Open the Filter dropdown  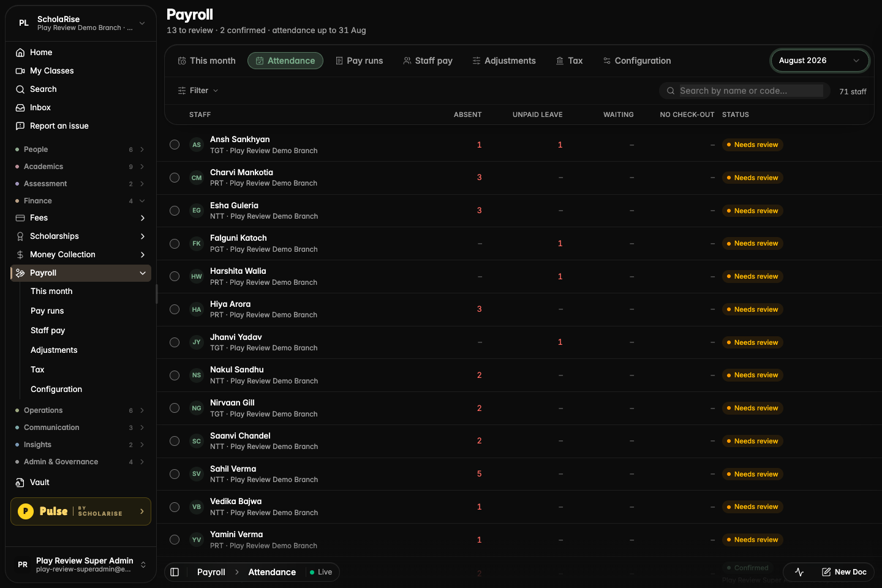pyautogui.click(x=198, y=91)
